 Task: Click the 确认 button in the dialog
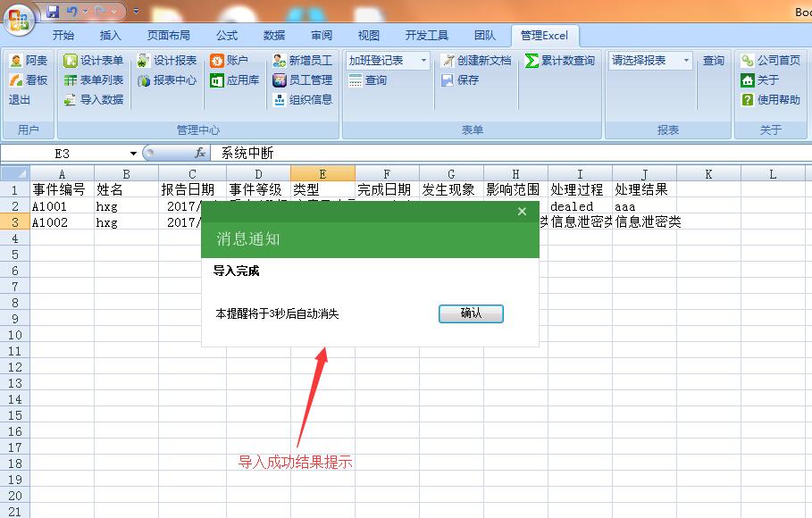pyautogui.click(x=471, y=313)
